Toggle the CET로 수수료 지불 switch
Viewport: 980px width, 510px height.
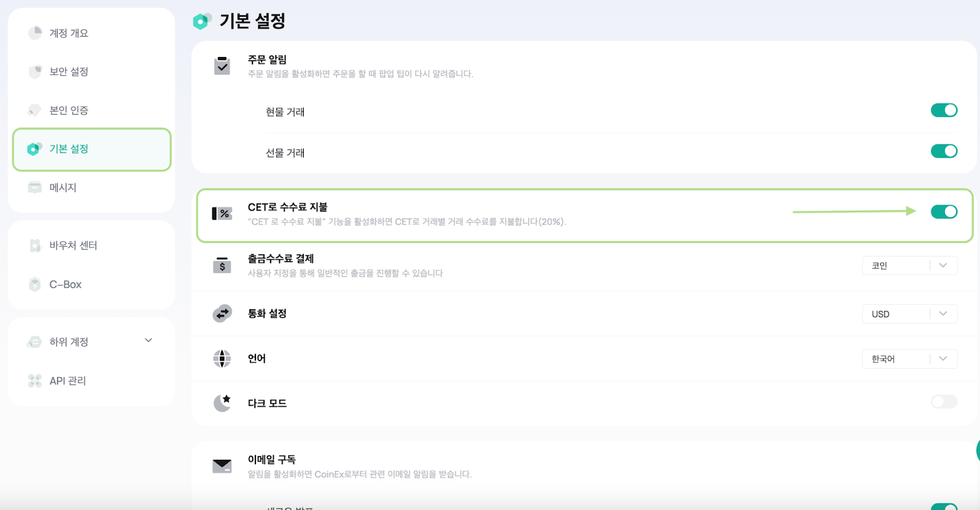click(x=944, y=212)
